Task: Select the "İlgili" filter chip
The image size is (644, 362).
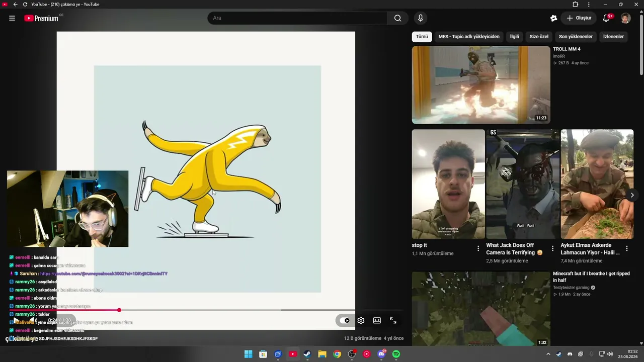Action: point(515,37)
